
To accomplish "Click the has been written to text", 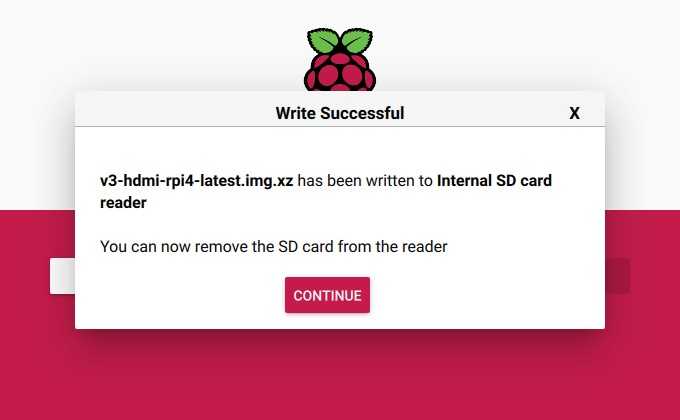I will coord(365,180).
